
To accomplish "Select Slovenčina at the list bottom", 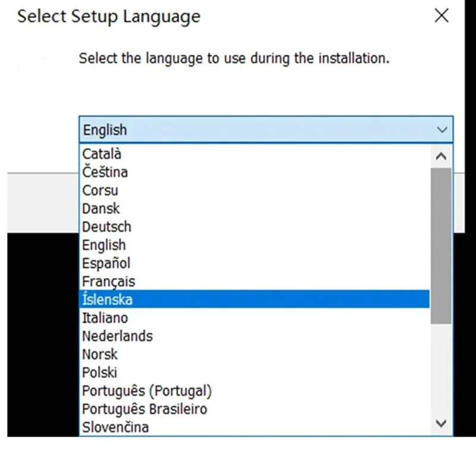I will pyautogui.click(x=115, y=427).
